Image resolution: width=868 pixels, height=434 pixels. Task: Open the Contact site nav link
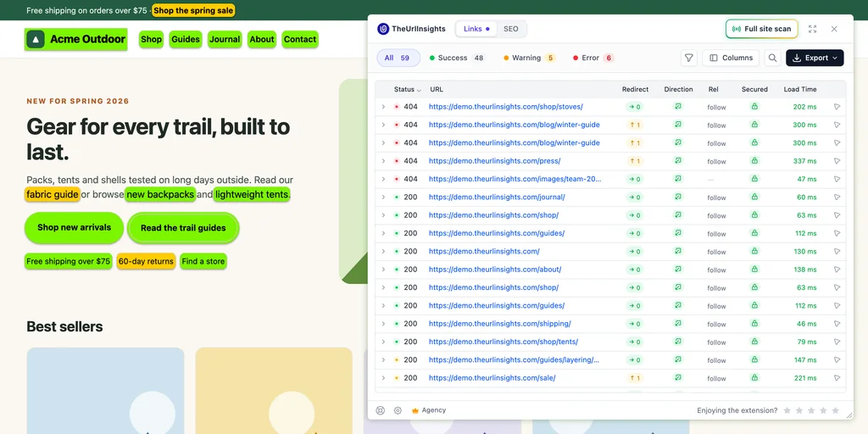[x=300, y=39]
